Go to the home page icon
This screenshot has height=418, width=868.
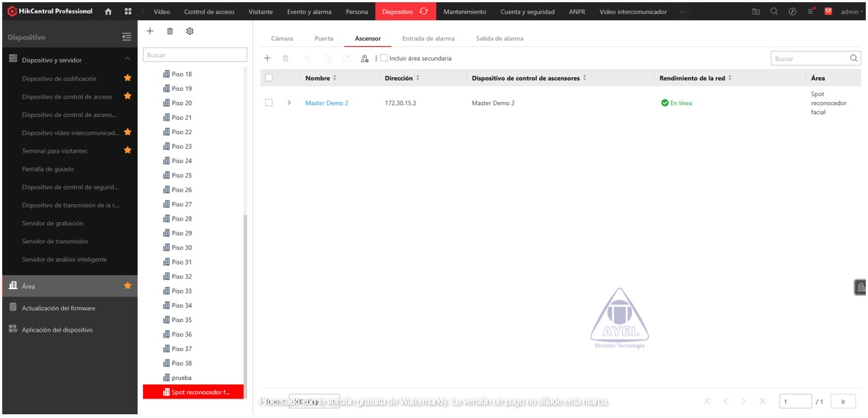(x=109, y=11)
